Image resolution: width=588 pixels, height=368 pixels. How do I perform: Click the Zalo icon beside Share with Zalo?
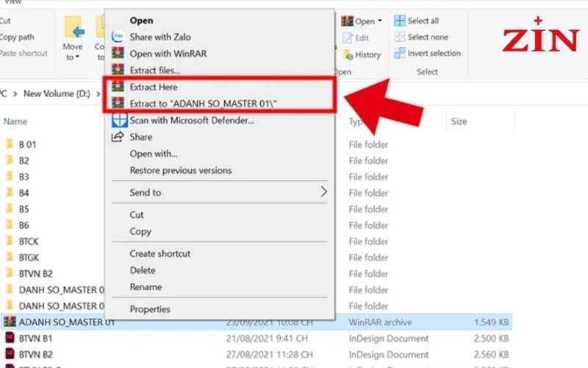pyautogui.click(x=118, y=36)
